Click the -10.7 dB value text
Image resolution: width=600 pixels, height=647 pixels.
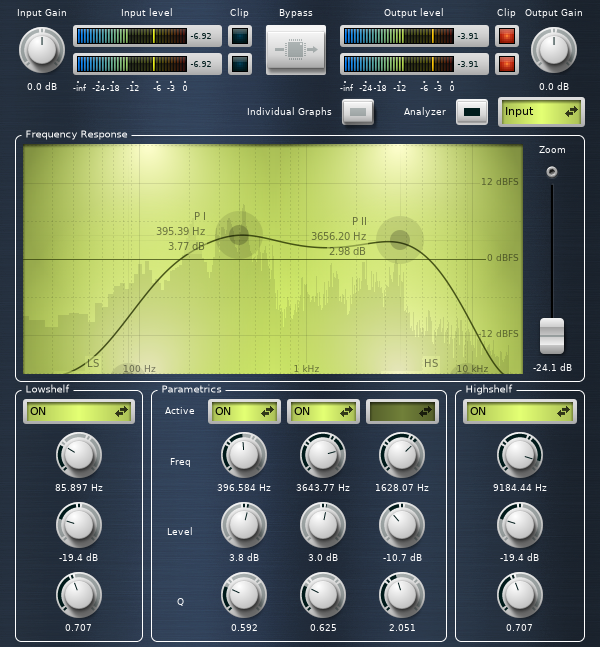pos(402,558)
